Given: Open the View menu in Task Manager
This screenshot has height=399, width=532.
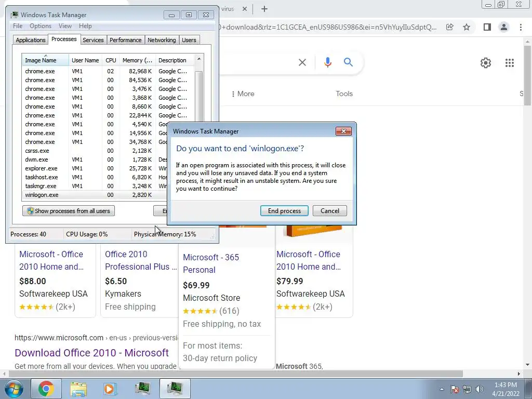Looking at the screenshot, I should coord(65,26).
